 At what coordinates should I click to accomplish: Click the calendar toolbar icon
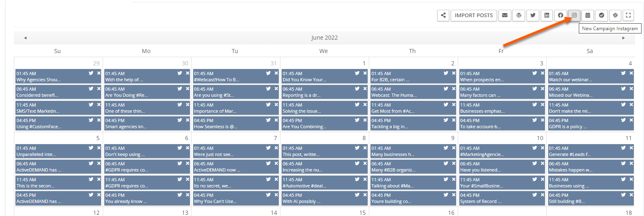point(588,16)
